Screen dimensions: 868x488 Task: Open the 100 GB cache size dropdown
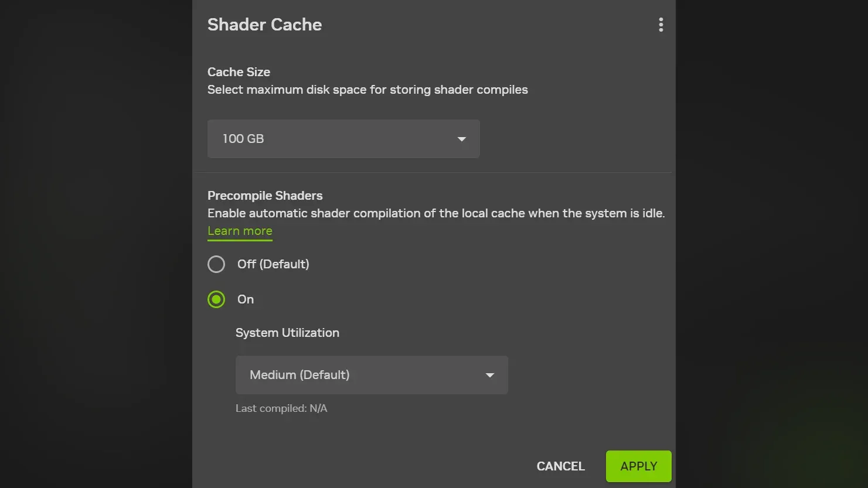[x=343, y=139]
